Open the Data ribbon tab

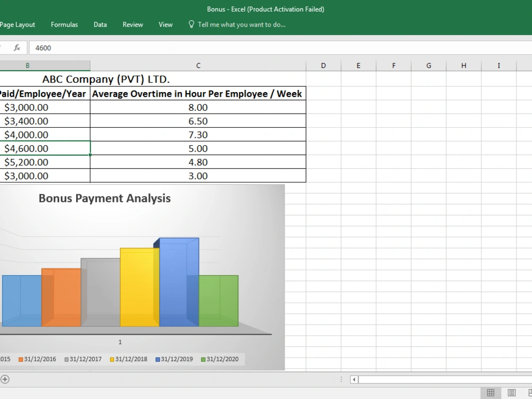(x=99, y=24)
